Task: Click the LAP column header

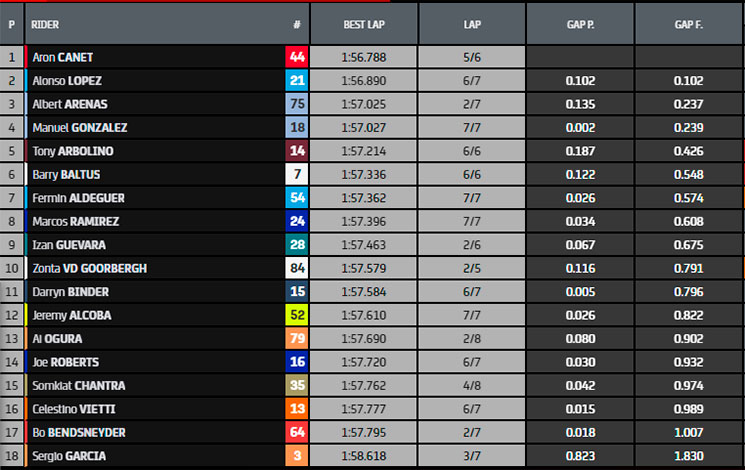Action: tap(472, 24)
